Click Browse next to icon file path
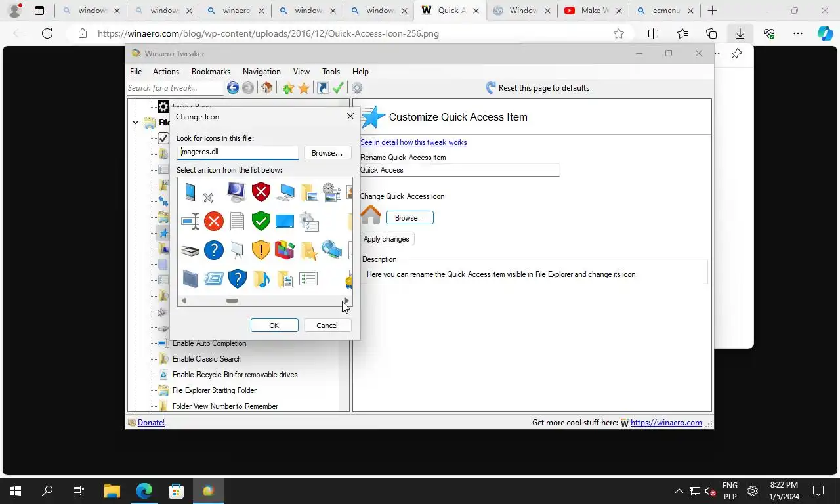Viewport: 840px width, 504px height. coord(327,153)
